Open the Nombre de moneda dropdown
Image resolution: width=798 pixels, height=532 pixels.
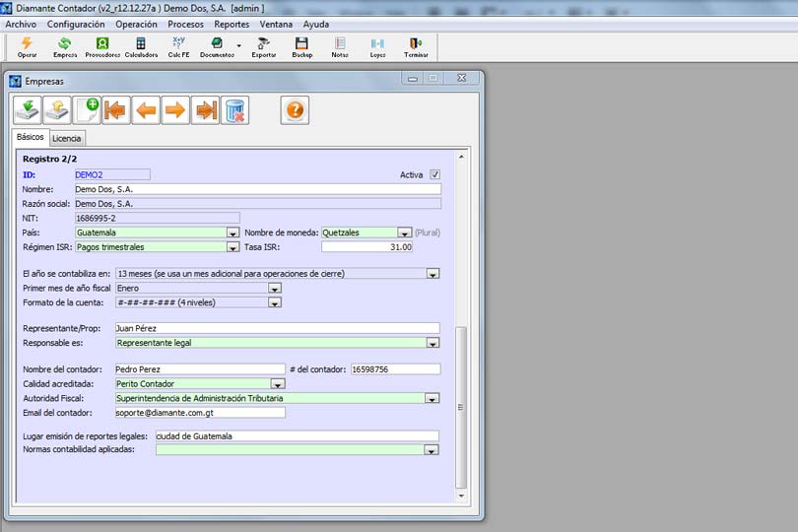point(405,233)
